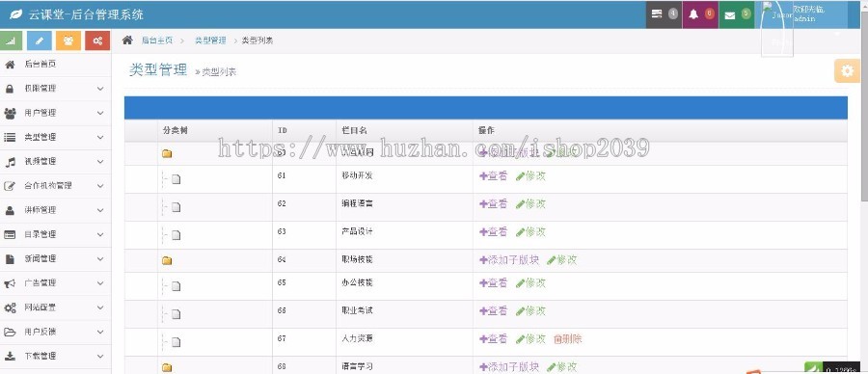
Task: Click 修改 for 移动开发
Action: click(530, 176)
